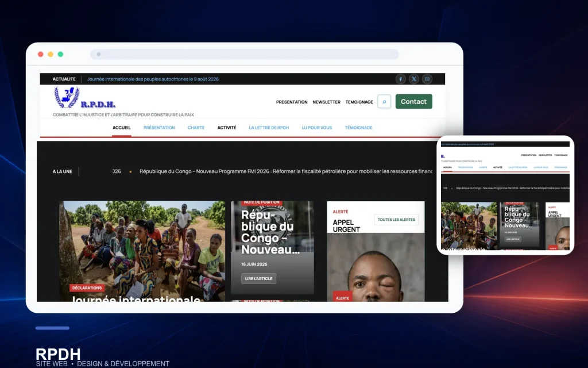Screen dimensions: 588x368
Task: Select the TÉMOIGNAGE navigation tab
Action: (358, 128)
